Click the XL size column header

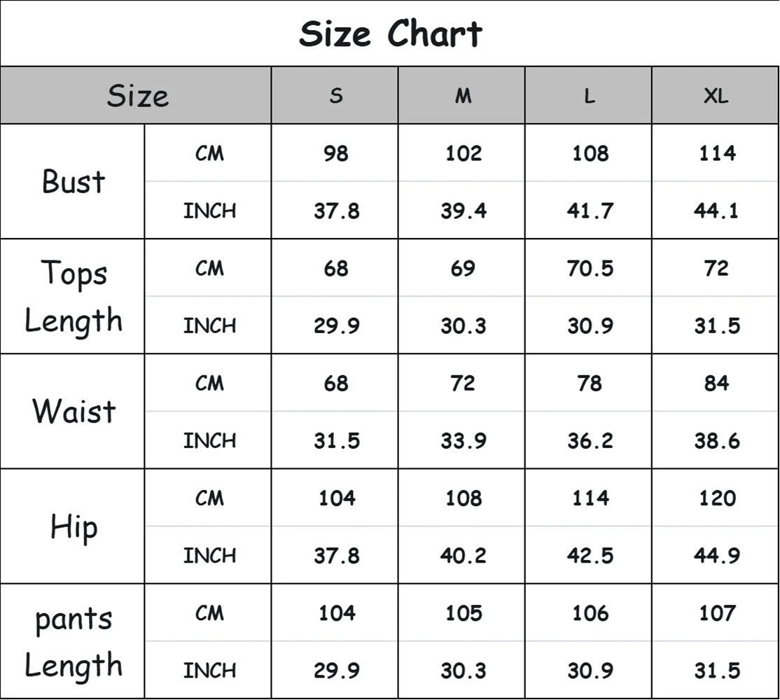(716, 96)
